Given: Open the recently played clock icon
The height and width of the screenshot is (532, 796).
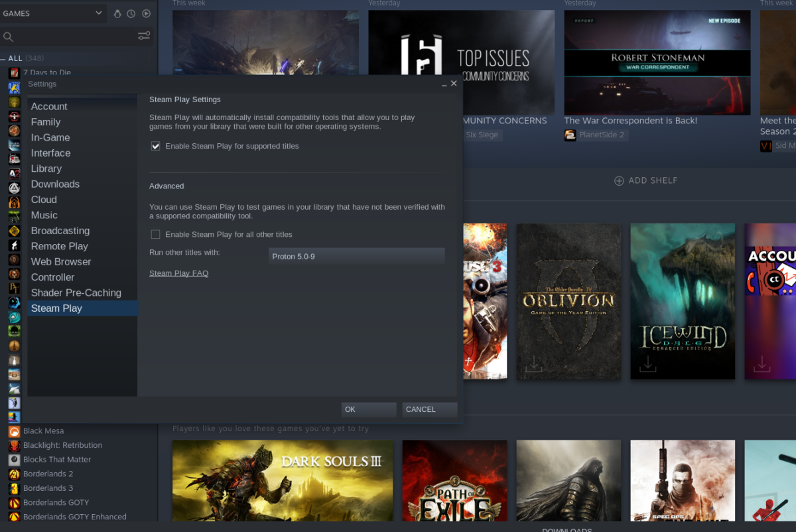Looking at the screenshot, I should [x=131, y=13].
